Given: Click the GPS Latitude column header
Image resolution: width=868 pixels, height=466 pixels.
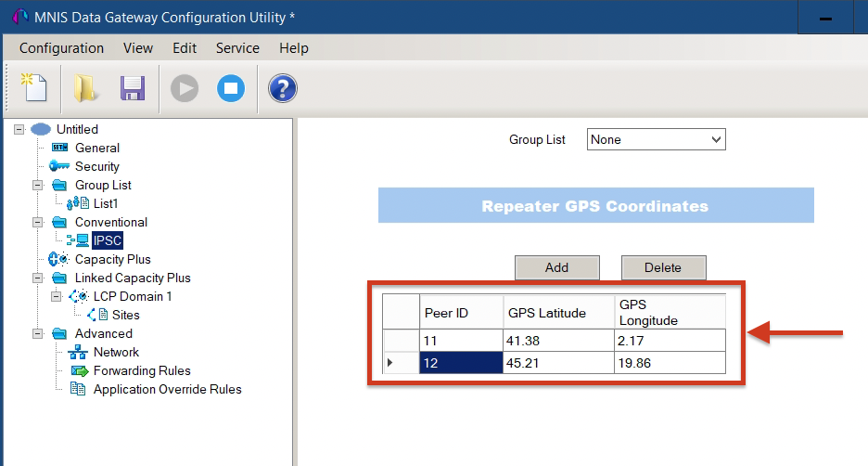Looking at the screenshot, I should point(558,313).
